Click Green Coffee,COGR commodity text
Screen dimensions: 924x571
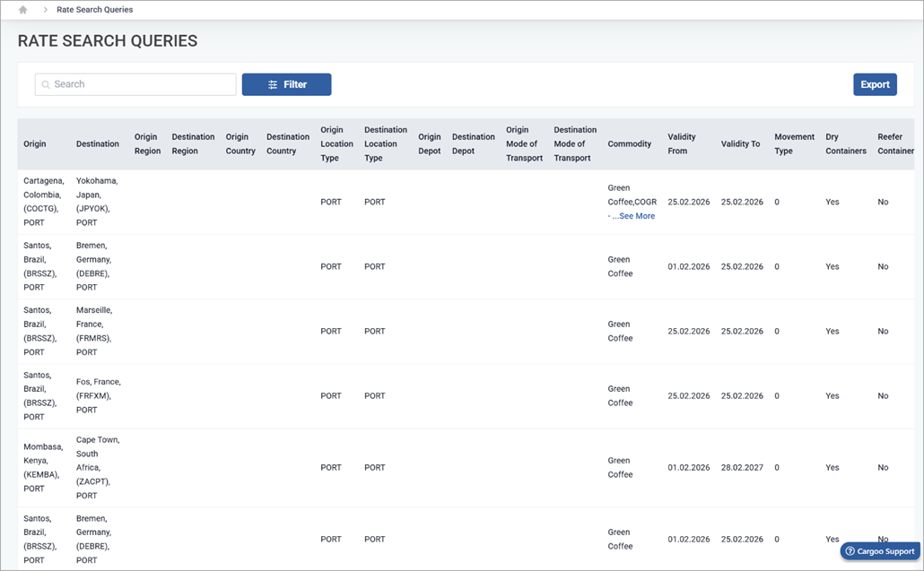pos(632,195)
